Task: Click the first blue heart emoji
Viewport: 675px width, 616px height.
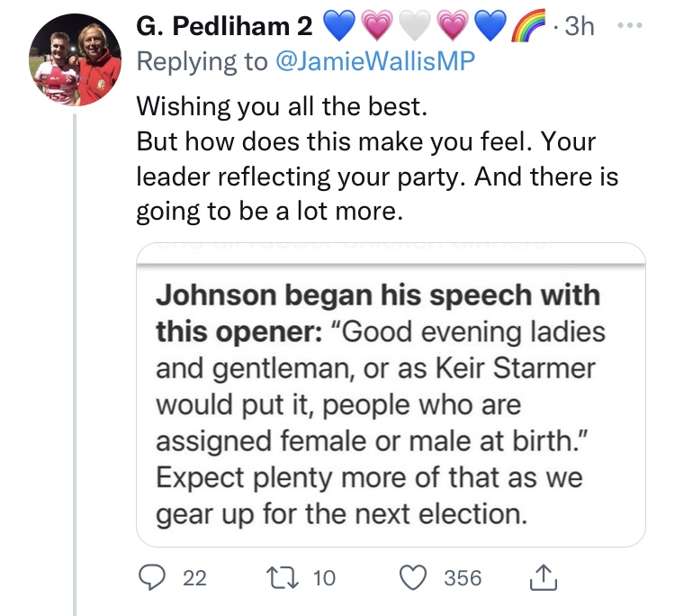Action: [339, 27]
